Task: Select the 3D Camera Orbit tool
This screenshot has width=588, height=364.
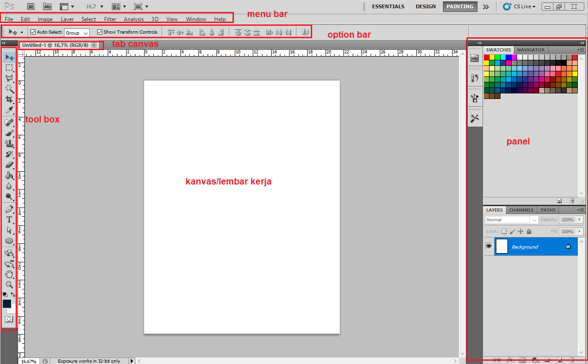Action: click(9, 264)
